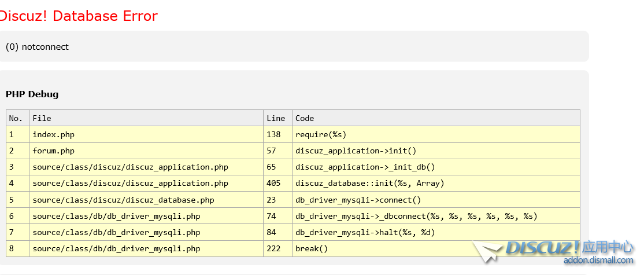Click file cell in row number 3
The width and height of the screenshot is (644, 275).
146,167
